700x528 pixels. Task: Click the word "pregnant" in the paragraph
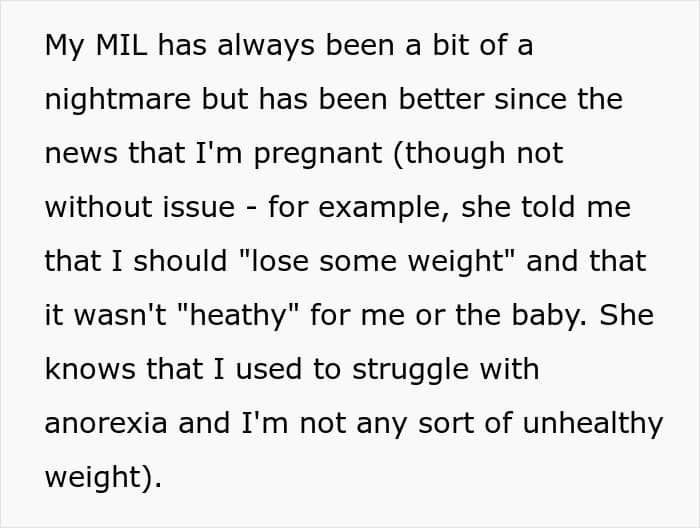click(318, 154)
